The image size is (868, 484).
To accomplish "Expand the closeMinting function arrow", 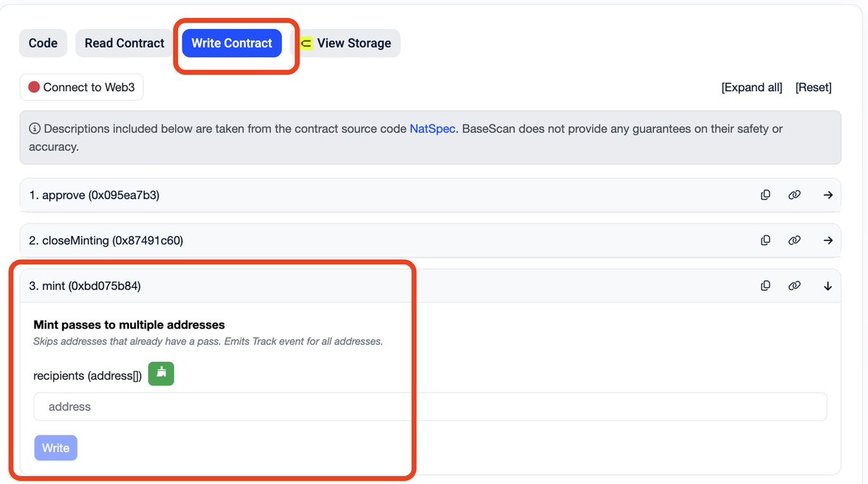I will pos(828,240).
